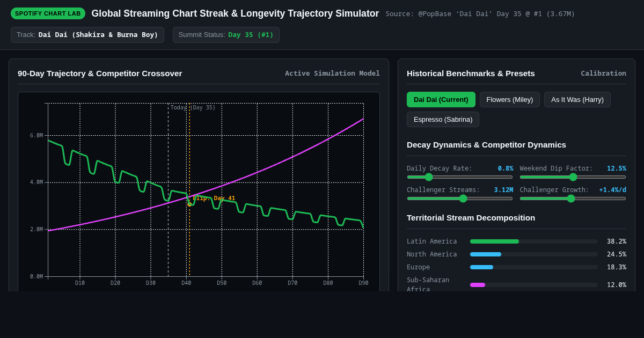Move the Challenger Streams slider handle
This screenshot has width=644, height=338.
[x=463, y=199]
